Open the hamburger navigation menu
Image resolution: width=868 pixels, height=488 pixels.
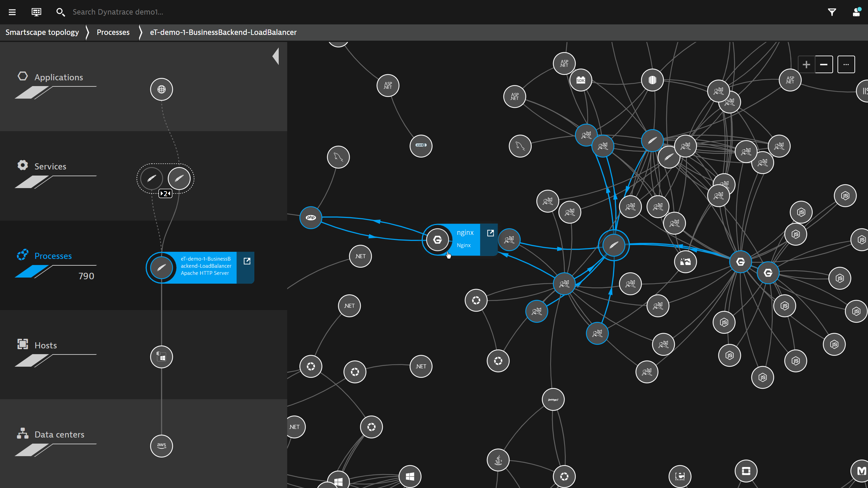tap(12, 12)
